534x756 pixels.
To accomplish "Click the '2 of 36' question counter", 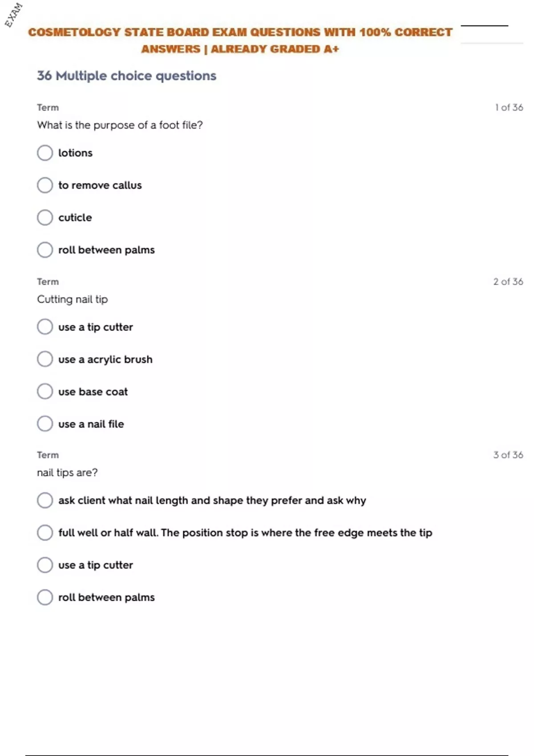I will click(x=508, y=281).
